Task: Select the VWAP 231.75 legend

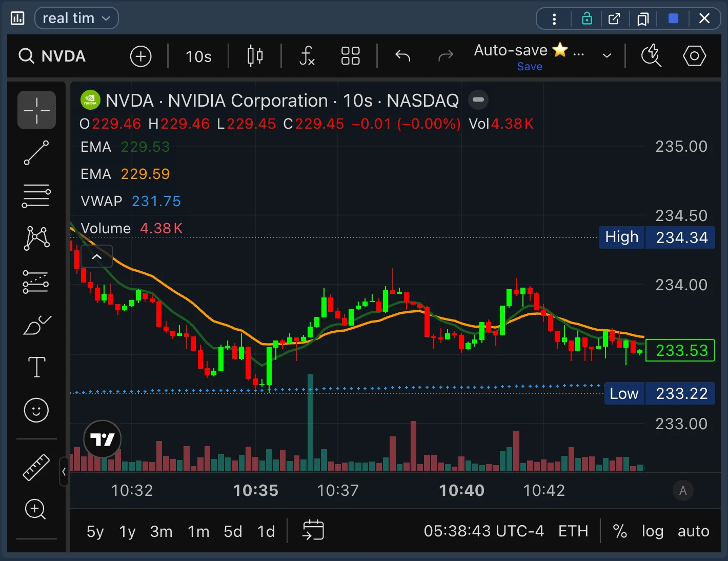Action: 131,201
